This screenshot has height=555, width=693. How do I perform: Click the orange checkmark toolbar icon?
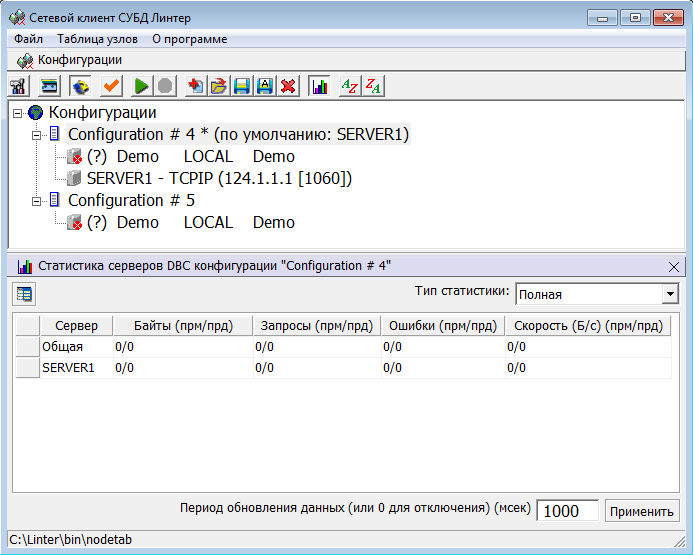point(111,86)
